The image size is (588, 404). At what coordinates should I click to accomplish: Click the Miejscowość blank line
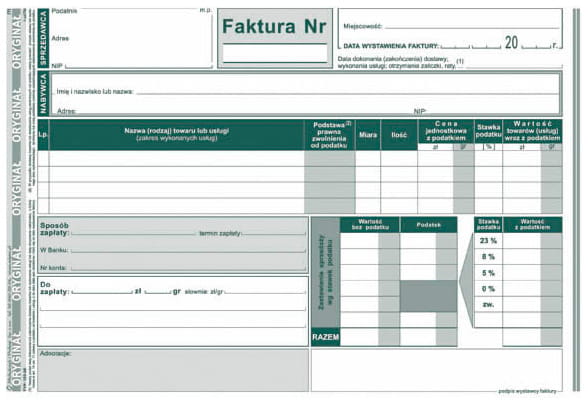472,25
